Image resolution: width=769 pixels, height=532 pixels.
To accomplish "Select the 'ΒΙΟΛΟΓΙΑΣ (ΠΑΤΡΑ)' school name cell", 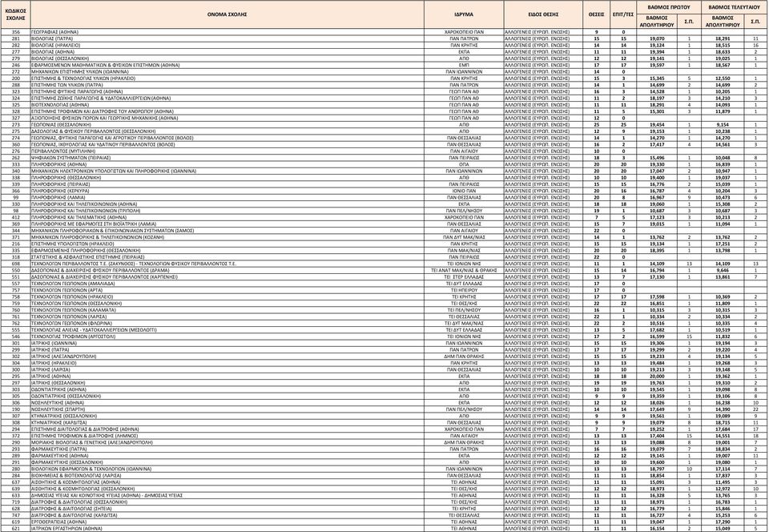I will pos(227,38).
